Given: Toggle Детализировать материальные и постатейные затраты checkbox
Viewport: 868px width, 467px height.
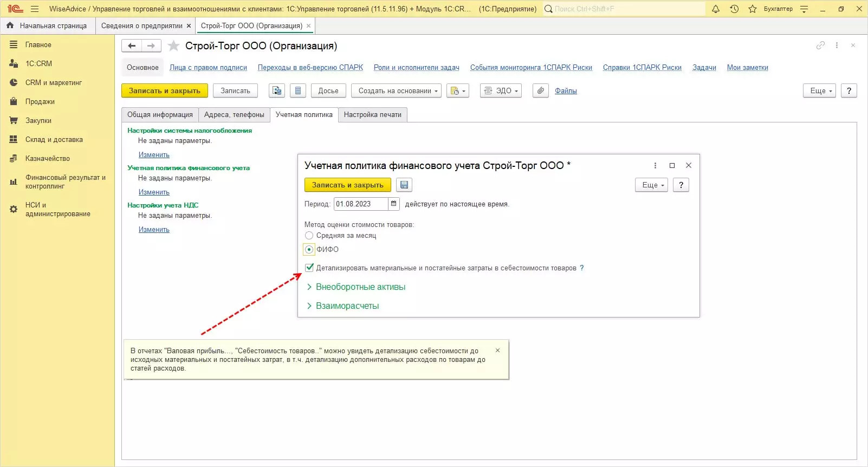Looking at the screenshot, I should tap(309, 268).
